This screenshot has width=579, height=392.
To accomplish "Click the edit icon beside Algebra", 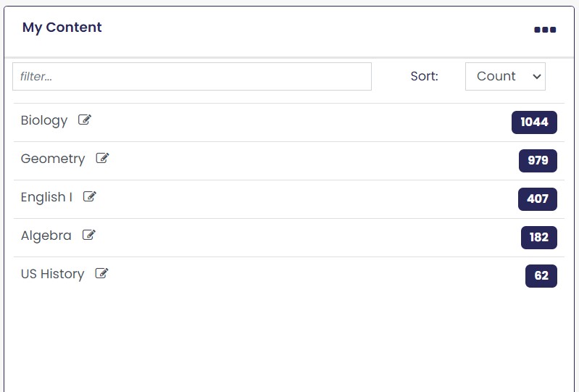I will pyautogui.click(x=88, y=235).
